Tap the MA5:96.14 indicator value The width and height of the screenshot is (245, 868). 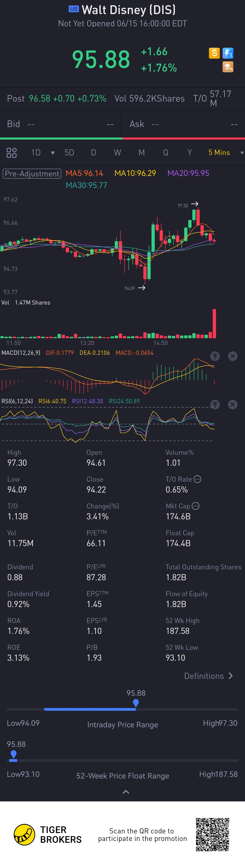[x=84, y=173]
